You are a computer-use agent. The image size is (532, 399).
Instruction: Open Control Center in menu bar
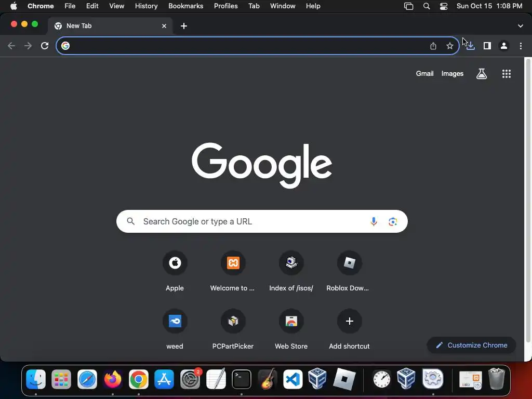click(x=444, y=6)
